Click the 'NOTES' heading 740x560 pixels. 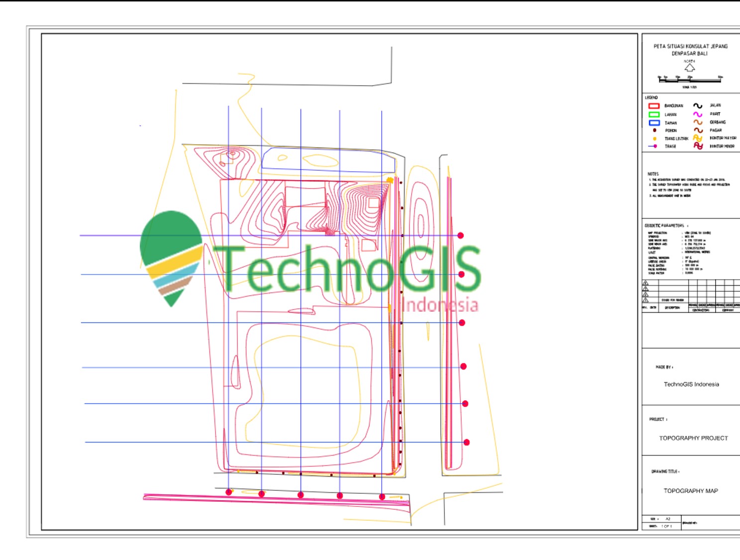click(x=653, y=174)
